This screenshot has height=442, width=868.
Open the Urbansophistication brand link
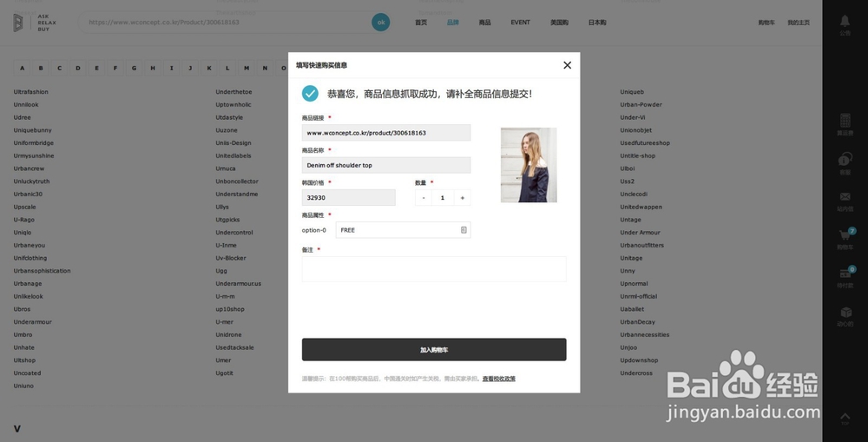tap(42, 271)
